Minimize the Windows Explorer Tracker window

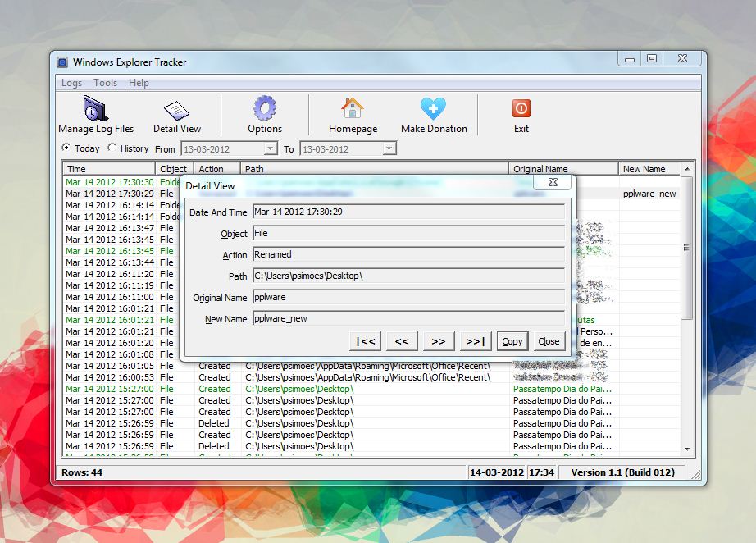[x=630, y=59]
